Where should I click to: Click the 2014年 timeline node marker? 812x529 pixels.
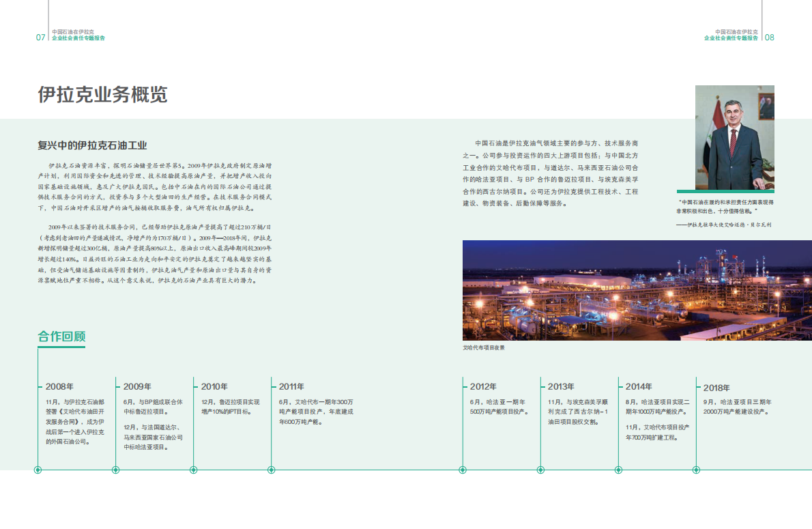tap(618, 470)
